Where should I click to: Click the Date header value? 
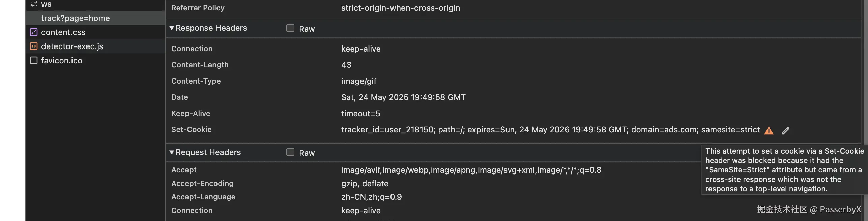point(403,97)
